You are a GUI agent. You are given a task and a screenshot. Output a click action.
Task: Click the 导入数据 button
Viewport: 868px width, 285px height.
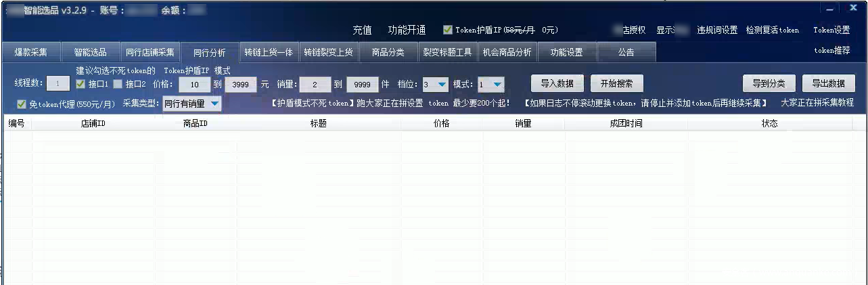pos(557,83)
